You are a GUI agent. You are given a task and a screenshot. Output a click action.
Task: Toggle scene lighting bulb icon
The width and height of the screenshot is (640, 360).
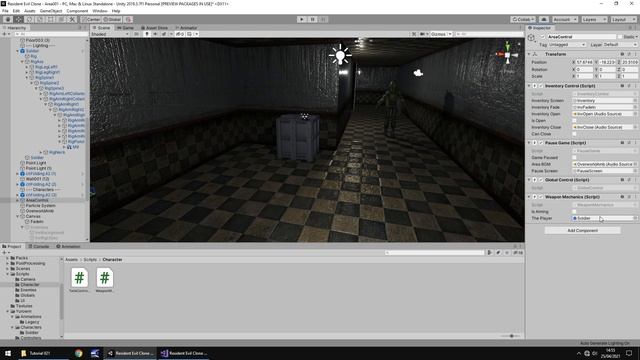click(x=147, y=34)
